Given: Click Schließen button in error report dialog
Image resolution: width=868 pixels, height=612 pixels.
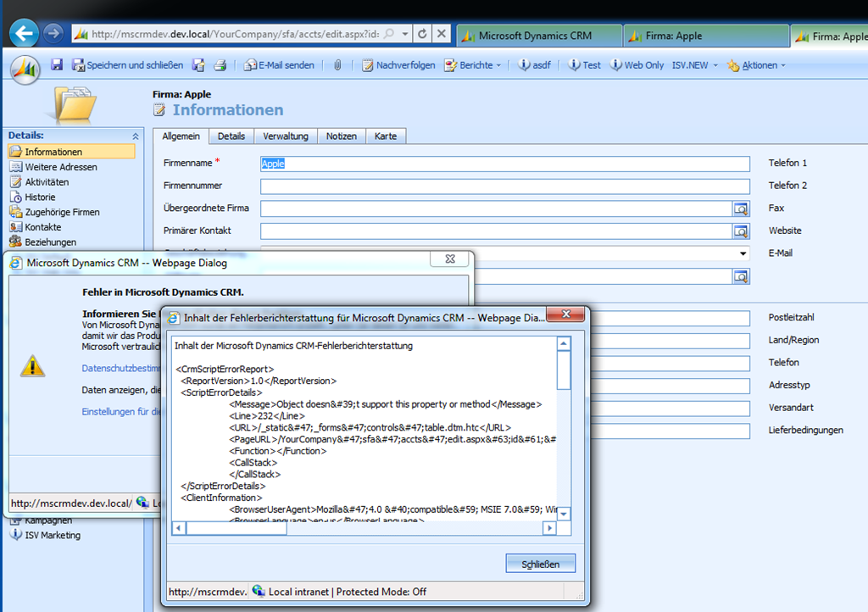Looking at the screenshot, I should [540, 564].
